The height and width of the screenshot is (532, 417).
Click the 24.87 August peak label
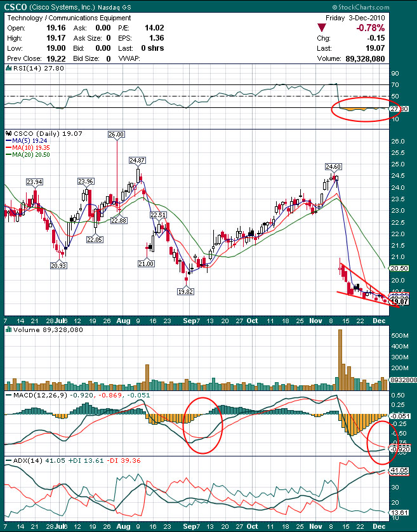(137, 160)
